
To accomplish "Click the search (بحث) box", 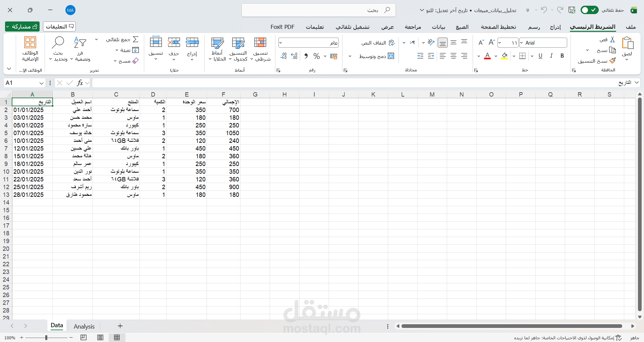I will click(319, 10).
